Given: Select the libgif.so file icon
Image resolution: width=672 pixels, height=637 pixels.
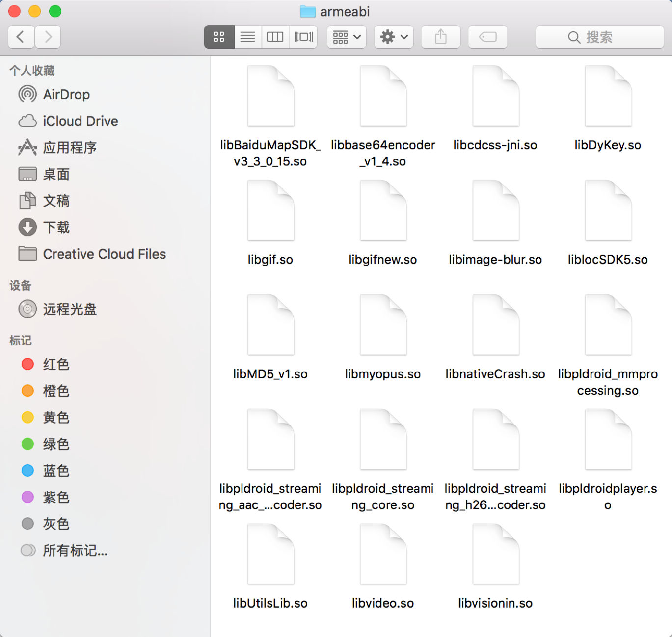Looking at the screenshot, I should click(270, 210).
